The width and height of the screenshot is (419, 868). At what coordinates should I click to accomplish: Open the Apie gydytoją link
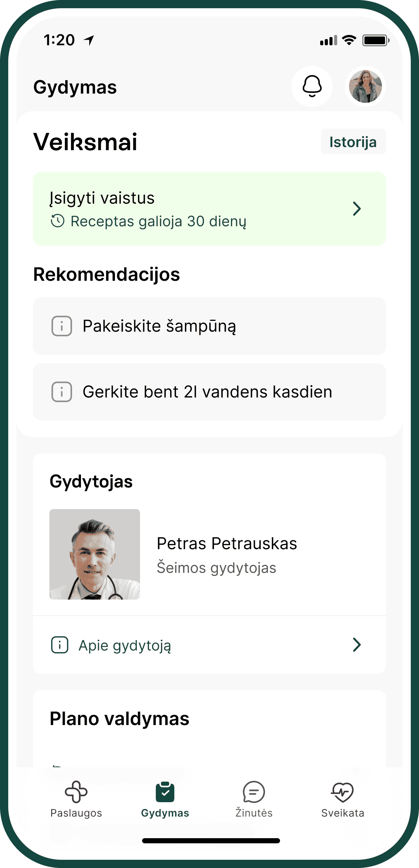pos(125,646)
